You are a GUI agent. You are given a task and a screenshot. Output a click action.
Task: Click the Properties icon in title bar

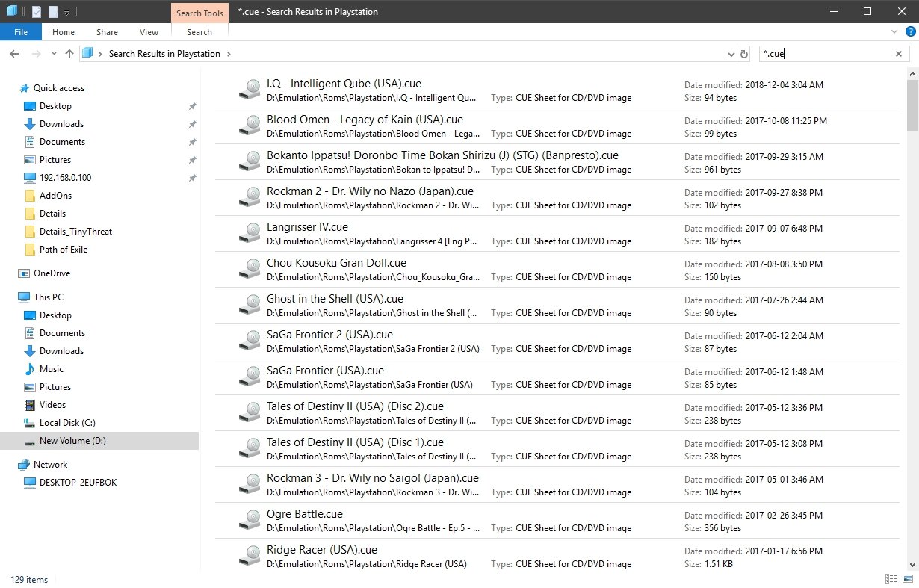click(37, 12)
